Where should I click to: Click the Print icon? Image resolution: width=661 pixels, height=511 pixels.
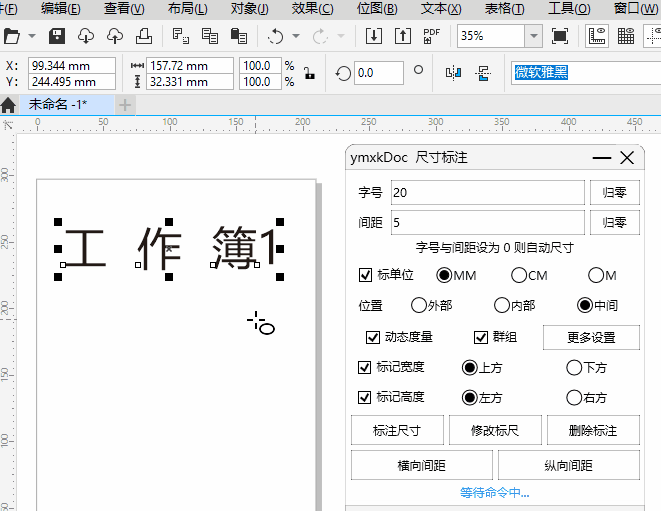(144, 36)
